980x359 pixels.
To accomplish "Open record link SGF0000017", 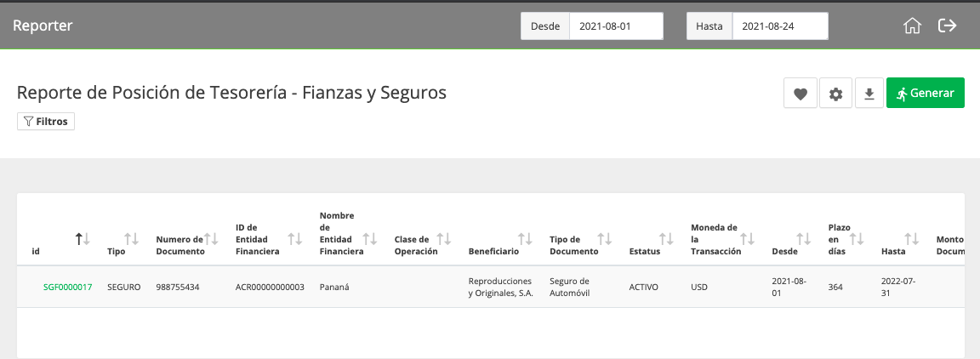I will point(67,287).
